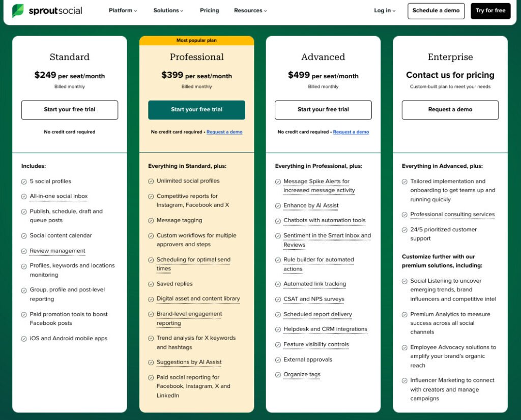Start free trial for Professional plan

pyautogui.click(x=196, y=110)
